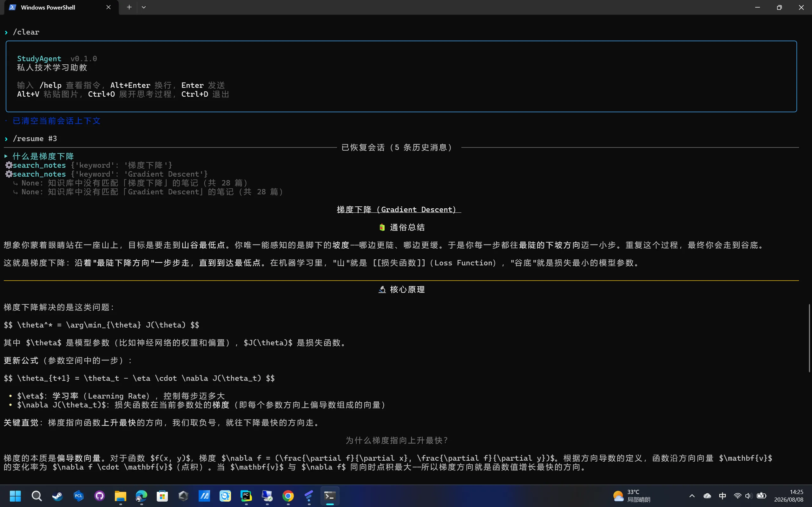Open the weather widget showing 33°C
Screen dimensions: 812x507
coord(631,496)
